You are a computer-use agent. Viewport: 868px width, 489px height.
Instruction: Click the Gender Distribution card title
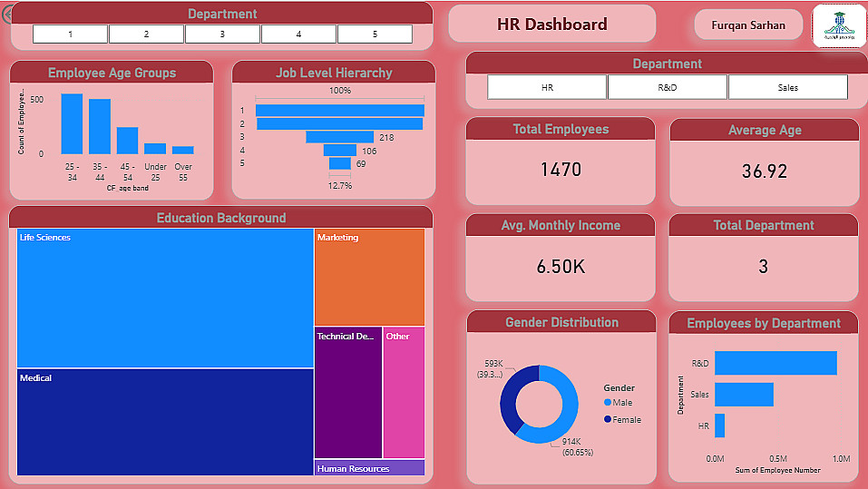(x=561, y=322)
